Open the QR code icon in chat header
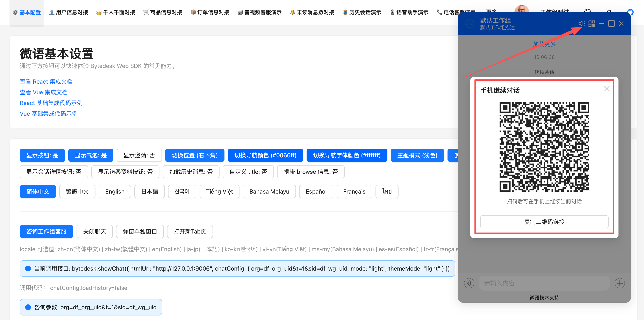The image size is (644, 320). coord(592,23)
